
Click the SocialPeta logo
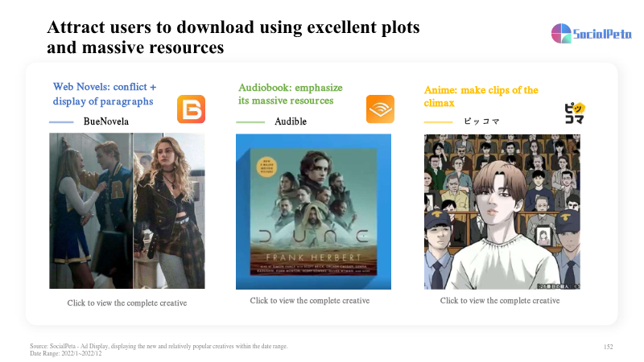[592, 34]
